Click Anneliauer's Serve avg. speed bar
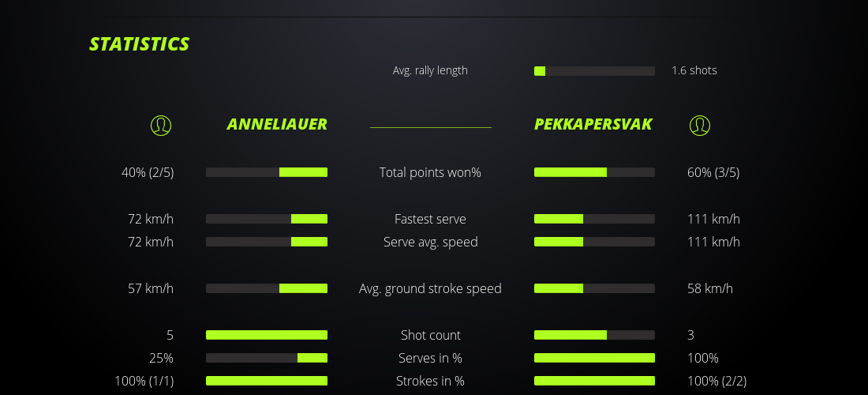Viewport: 868px width, 395px height. click(x=267, y=242)
